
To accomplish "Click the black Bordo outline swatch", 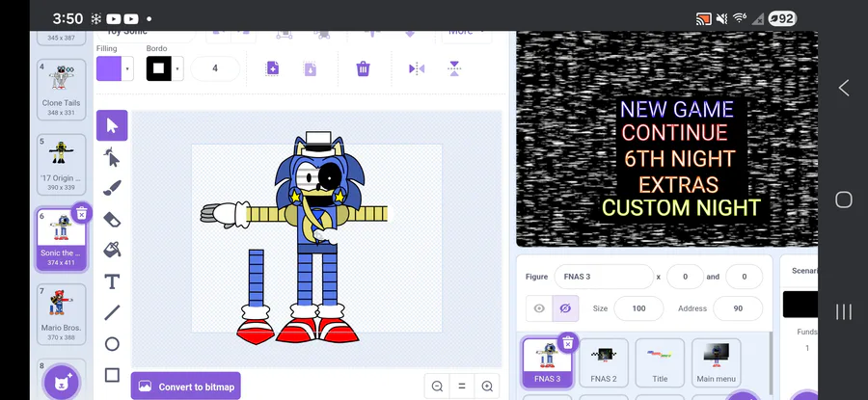I will tap(159, 68).
